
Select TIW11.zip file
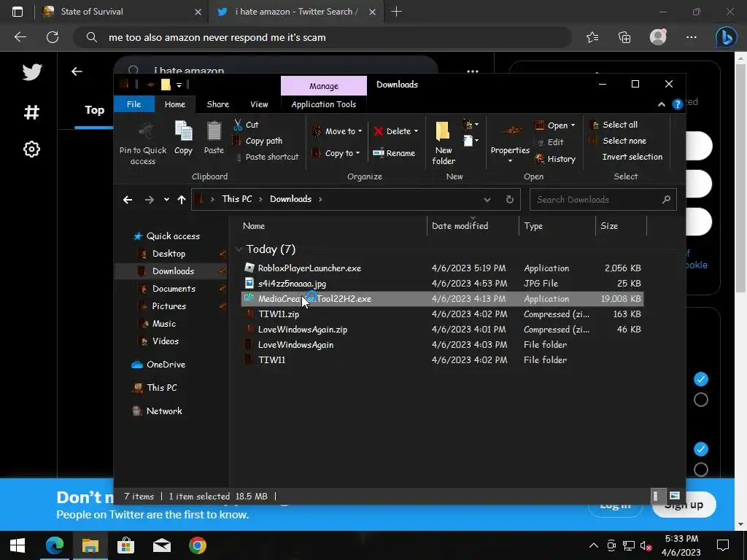279,314
